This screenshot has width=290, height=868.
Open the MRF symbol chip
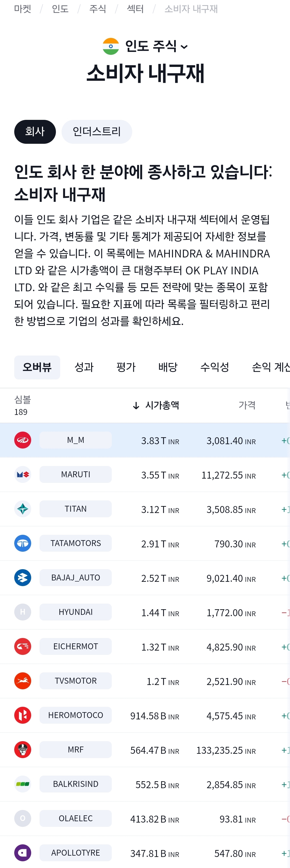click(76, 750)
